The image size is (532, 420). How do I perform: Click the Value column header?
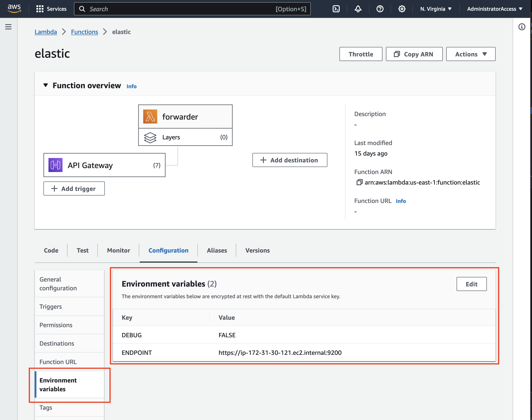click(x=227, y=318)
